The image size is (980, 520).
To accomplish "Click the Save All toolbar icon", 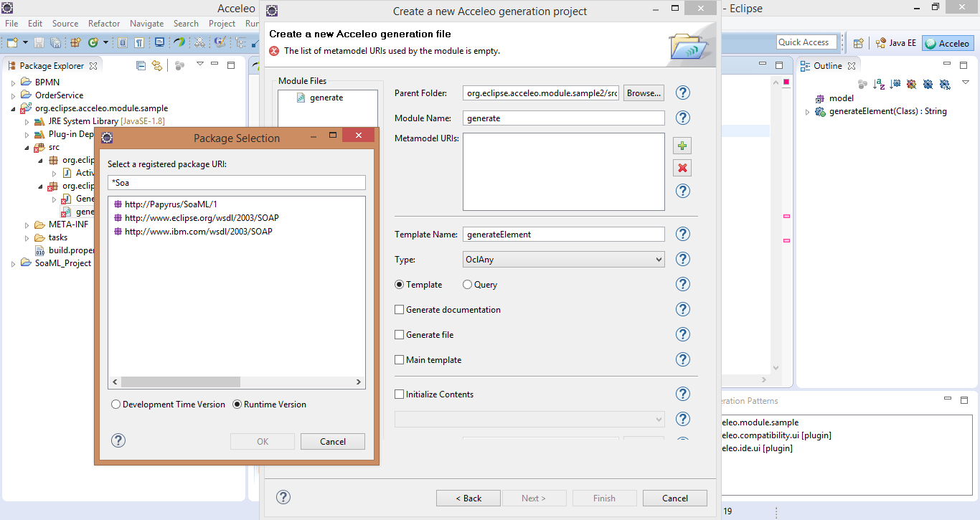I will pos(56,42).
